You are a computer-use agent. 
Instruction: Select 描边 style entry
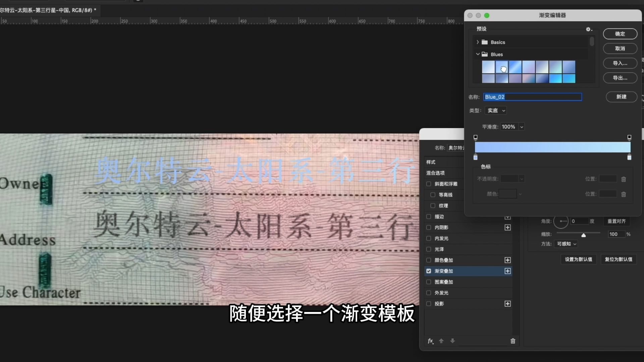[439, 217]
